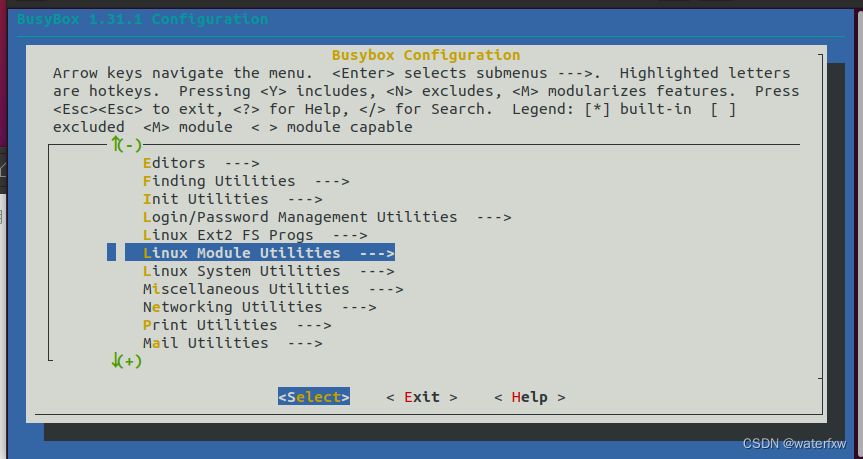Click the <Select> button
The width and height of the screenshot is (863, 459).
pyautogui.click(x=314, y=397)
